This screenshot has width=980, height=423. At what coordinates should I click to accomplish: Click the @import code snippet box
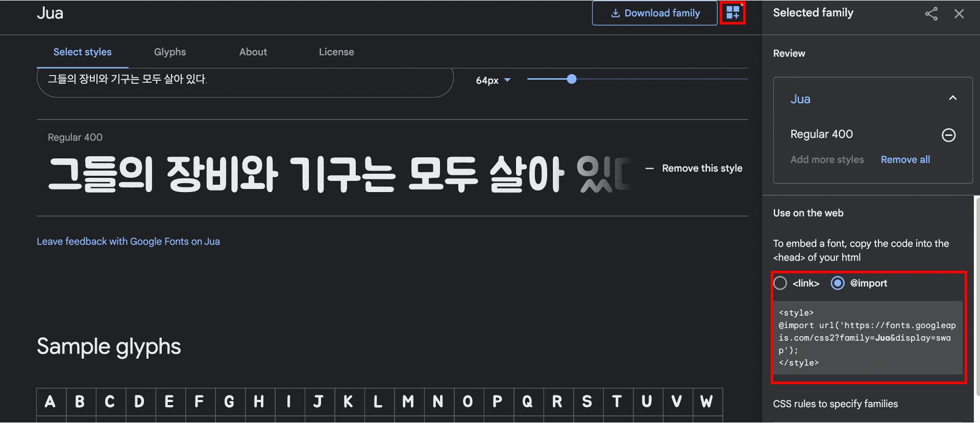[x=868, y=338]
